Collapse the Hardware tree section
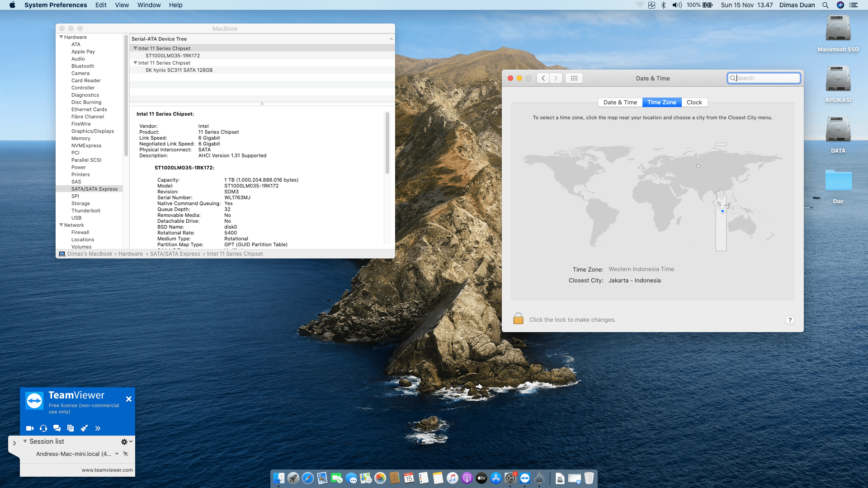This screenshot has height=488, width=868. click(61, 37)
